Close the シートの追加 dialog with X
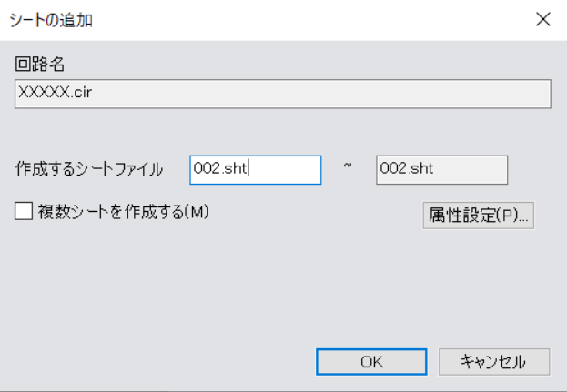 [x=543, y=19]
